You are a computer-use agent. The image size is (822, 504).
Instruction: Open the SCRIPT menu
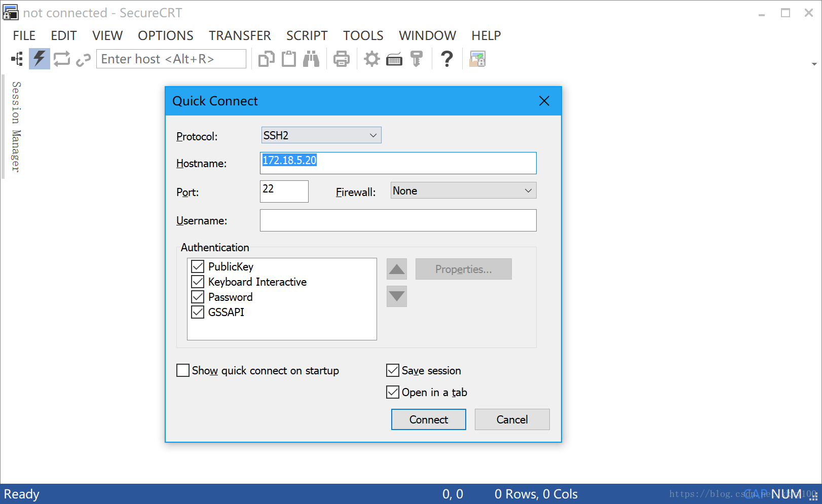point(307,35)
